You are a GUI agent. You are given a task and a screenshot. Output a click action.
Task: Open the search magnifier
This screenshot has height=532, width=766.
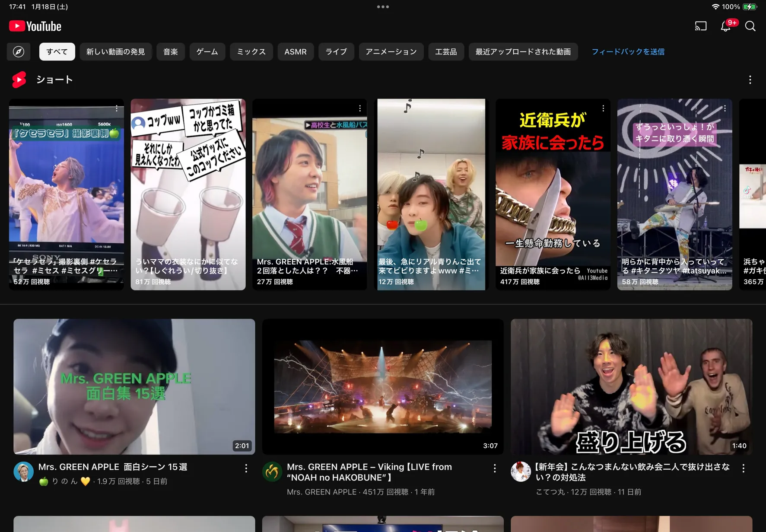(750, 26)
